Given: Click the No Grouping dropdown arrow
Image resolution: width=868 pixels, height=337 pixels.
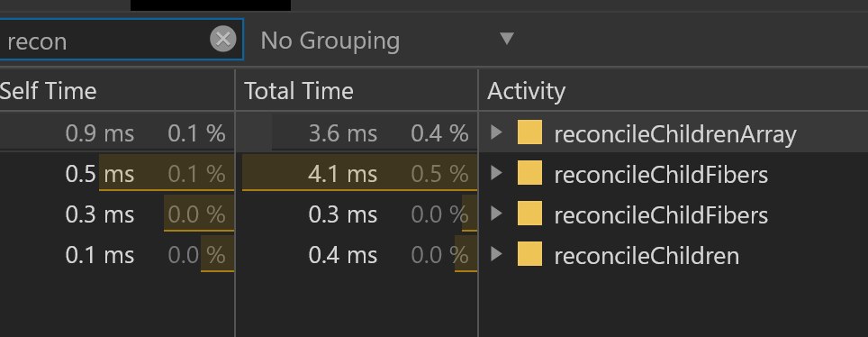Looking at the screenshot, I should coord(507,39).
